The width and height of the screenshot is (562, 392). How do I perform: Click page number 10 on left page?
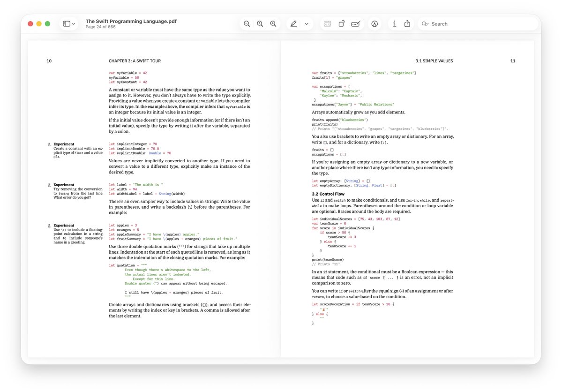click(49, 61)
